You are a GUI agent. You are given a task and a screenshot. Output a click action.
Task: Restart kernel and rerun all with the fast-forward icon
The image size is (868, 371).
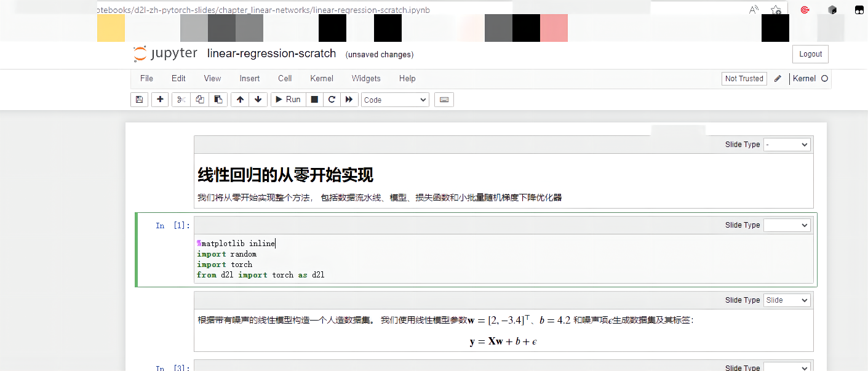349,100
